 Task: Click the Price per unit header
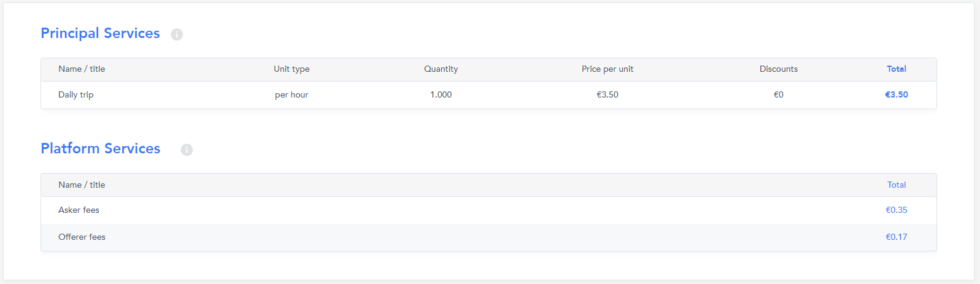(607, 69)
